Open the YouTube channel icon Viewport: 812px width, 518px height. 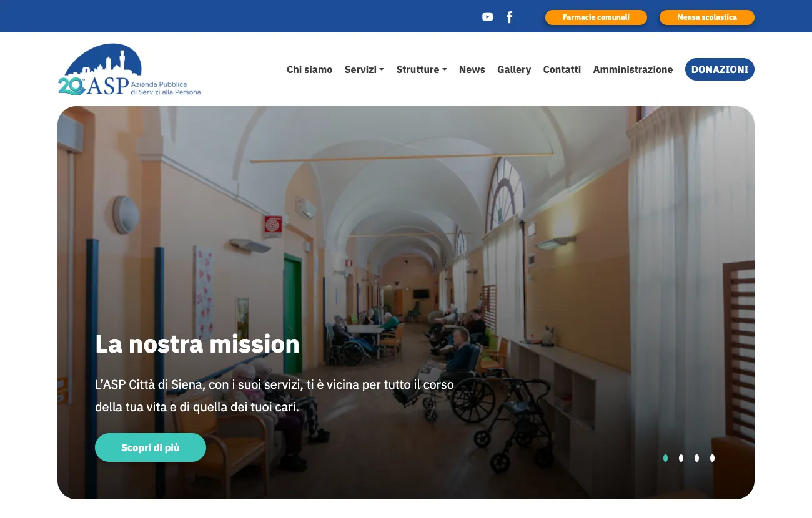pyautogui.click(x=488, y=17)
